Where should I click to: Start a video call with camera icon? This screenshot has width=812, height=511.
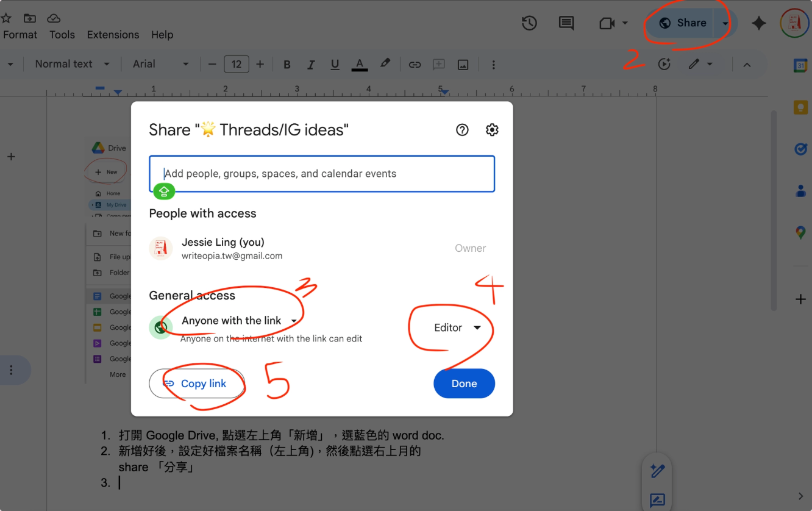tap(607, 23)
